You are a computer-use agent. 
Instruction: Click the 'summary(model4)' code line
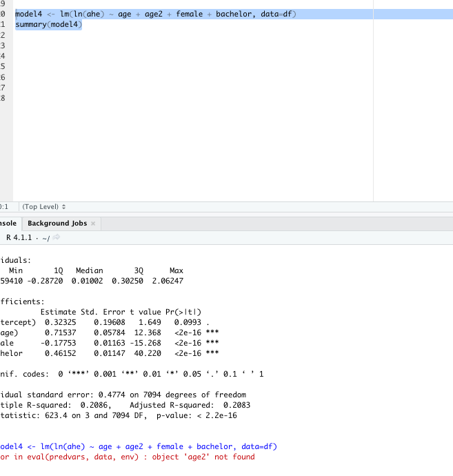[x=48, y=25]
